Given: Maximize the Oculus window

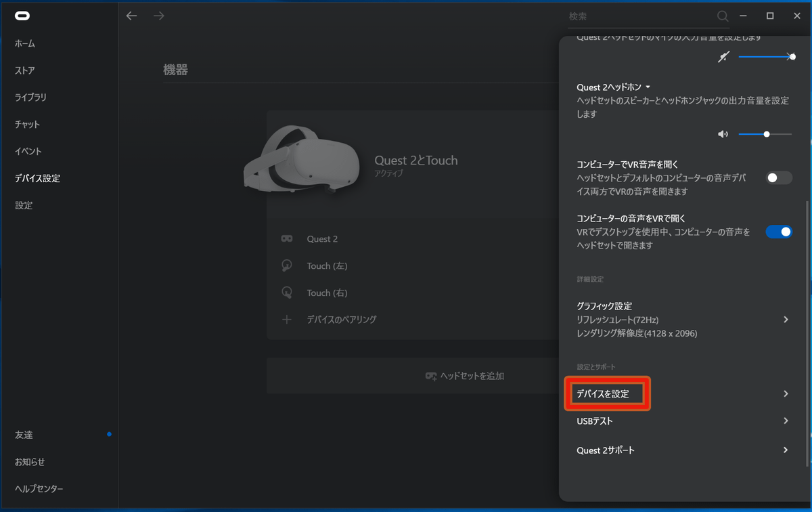Looking at the screenshot, I should pyautogui.click(x=770, y=16).
